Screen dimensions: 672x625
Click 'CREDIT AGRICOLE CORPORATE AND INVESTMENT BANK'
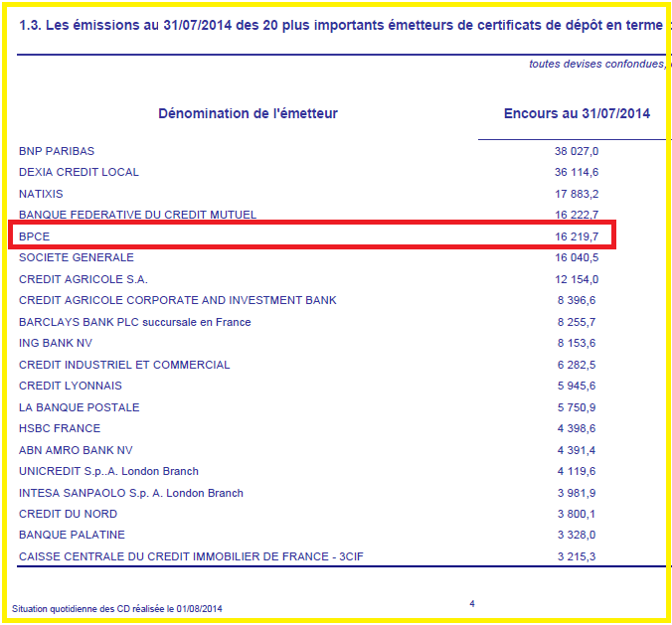point(177,300)
